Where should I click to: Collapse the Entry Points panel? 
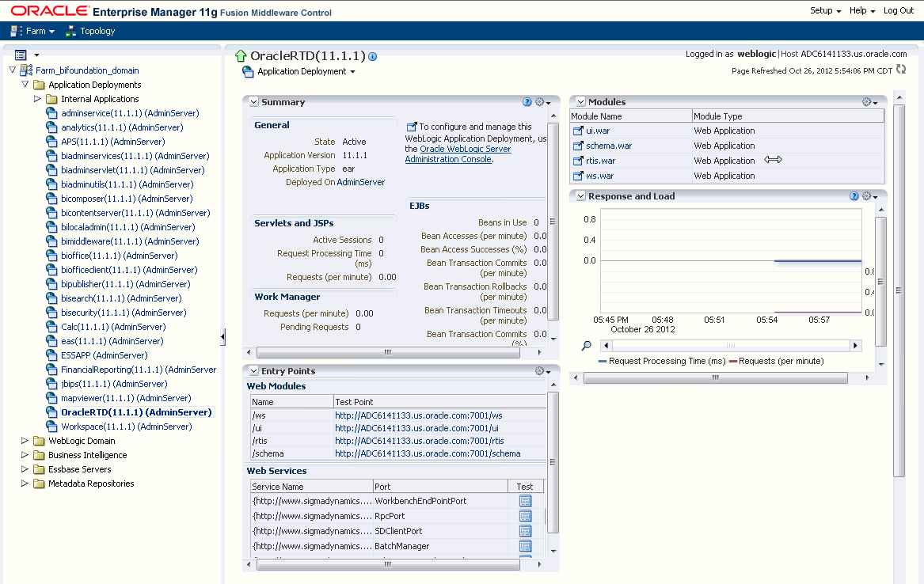254,371
